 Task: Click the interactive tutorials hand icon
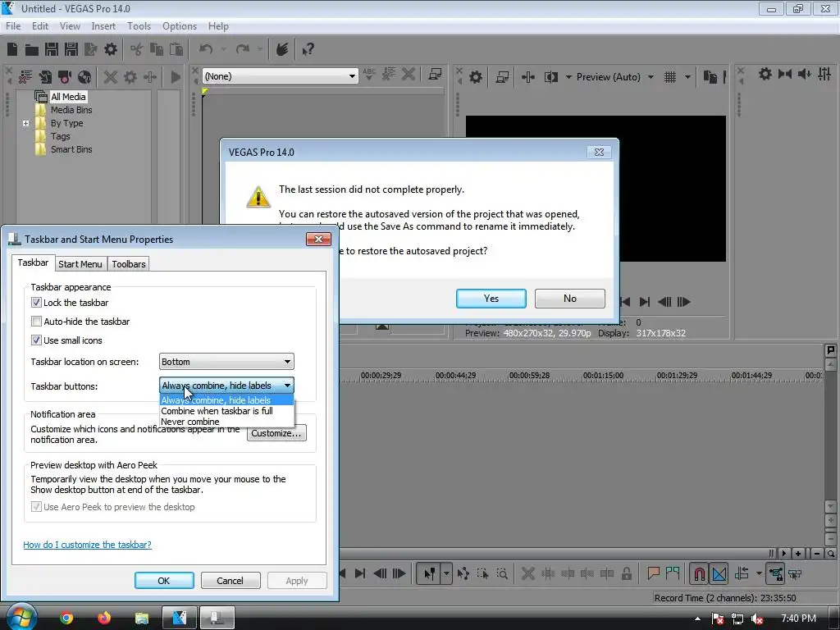[282, 49]
